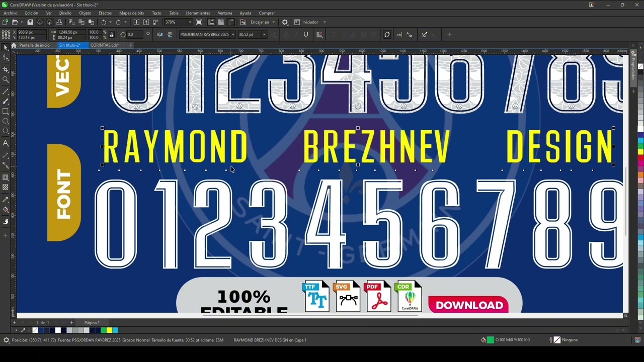This screenshot has width=644, height=362.
Task: Click the yellow swatch in the document palette
Action: coord(109,330)
